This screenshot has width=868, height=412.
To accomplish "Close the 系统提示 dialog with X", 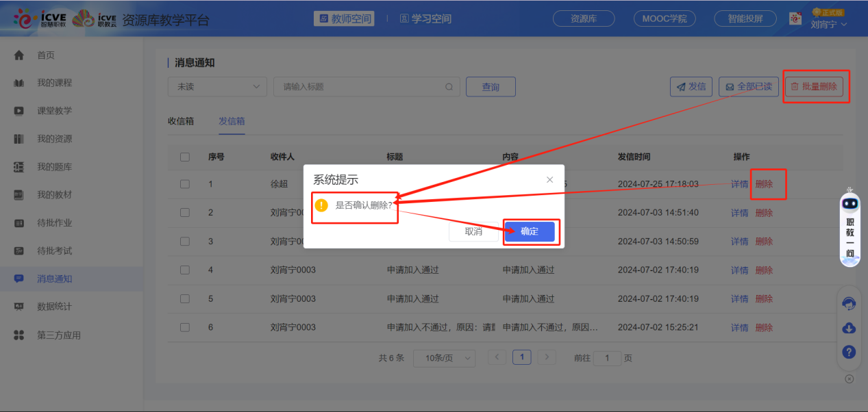I will pyautogui.click(x=549, y=180).
